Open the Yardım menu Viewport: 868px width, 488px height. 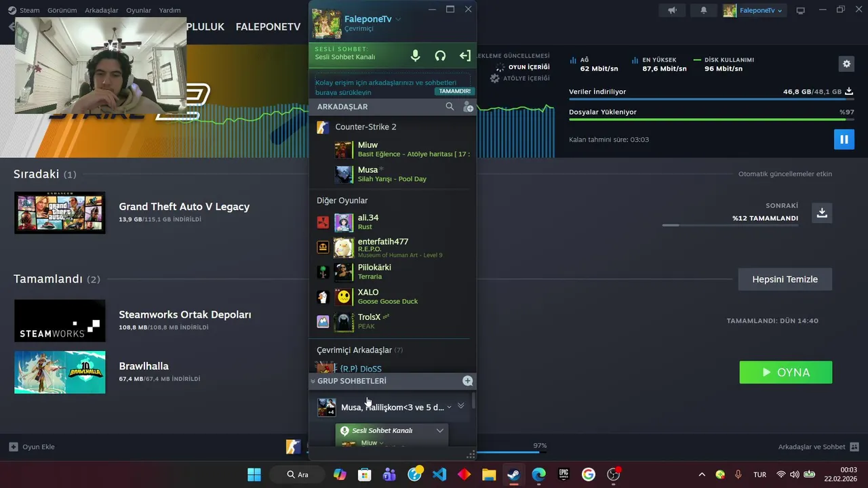[x=170, y=10]
